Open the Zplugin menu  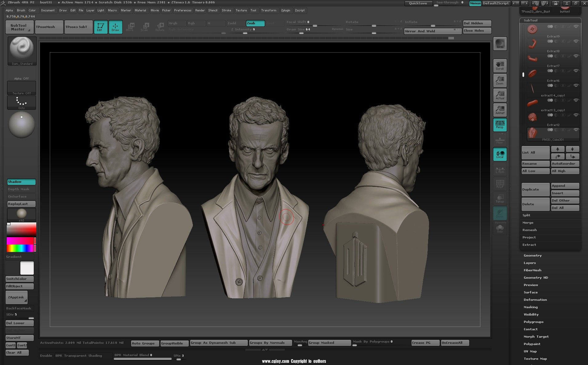tap(285, 10)
